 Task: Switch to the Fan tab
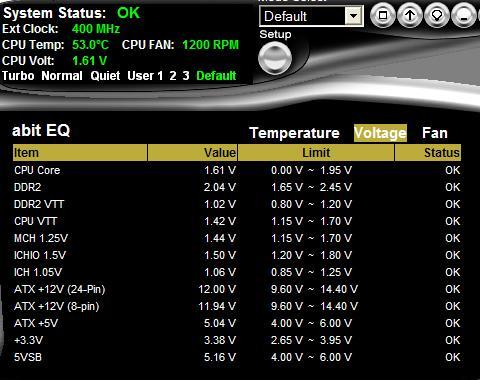click(435, 133)
